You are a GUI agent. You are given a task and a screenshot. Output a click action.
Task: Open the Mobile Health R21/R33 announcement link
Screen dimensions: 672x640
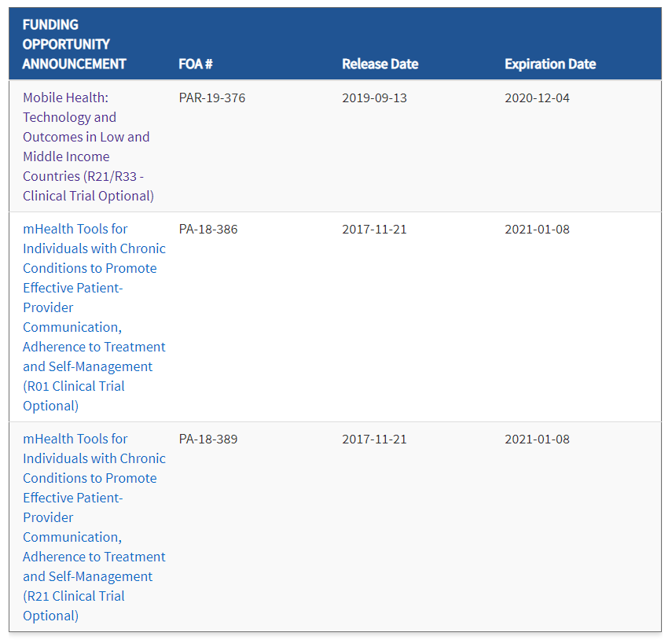pos(86,137)
